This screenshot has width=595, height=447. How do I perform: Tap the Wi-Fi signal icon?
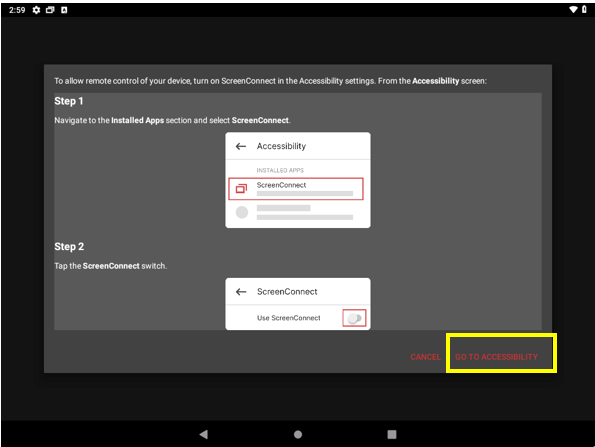pos(573,9)
